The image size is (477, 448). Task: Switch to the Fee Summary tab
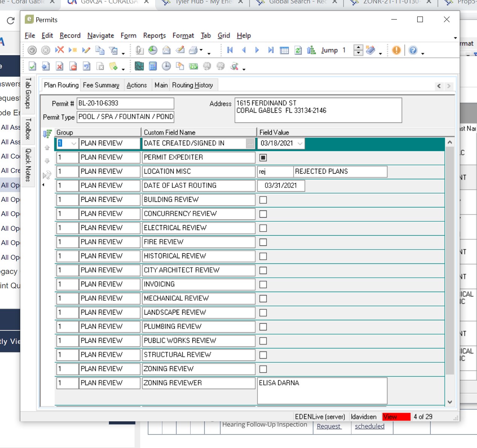tap(101, 85)
